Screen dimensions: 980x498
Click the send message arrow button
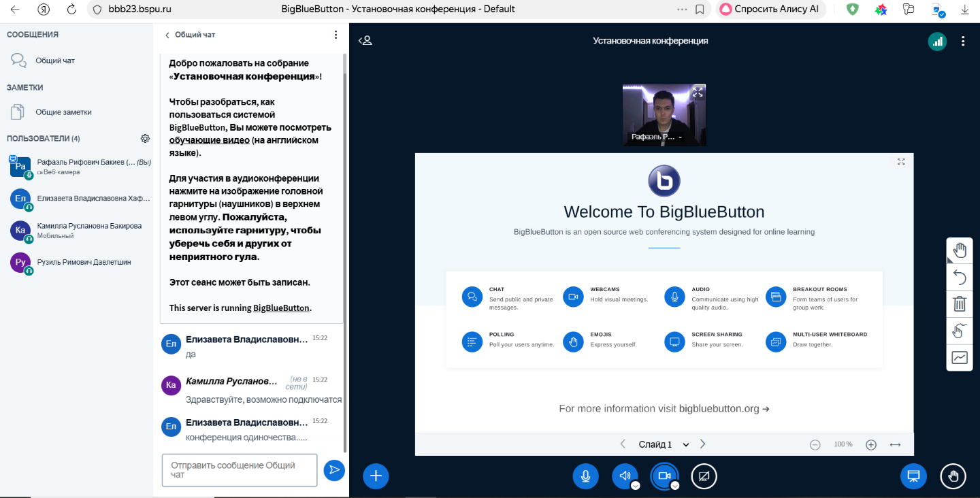pos(334,470)
